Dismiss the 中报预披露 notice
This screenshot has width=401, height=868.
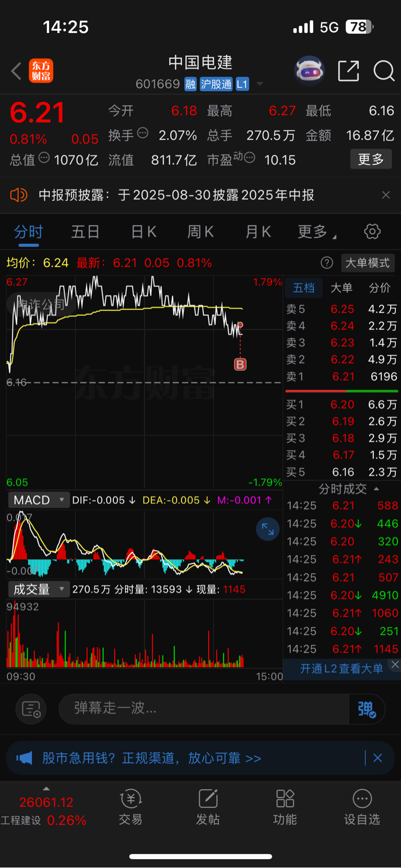386,195
